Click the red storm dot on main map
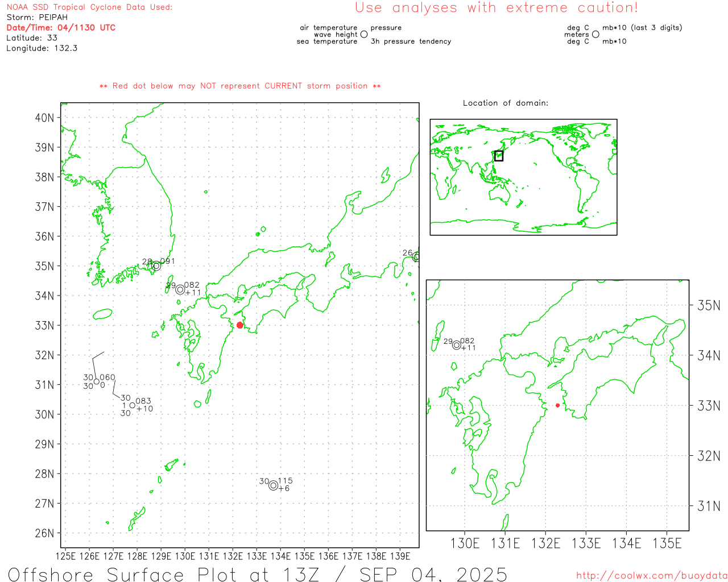 pyautogui.click(x=240, y=325)
